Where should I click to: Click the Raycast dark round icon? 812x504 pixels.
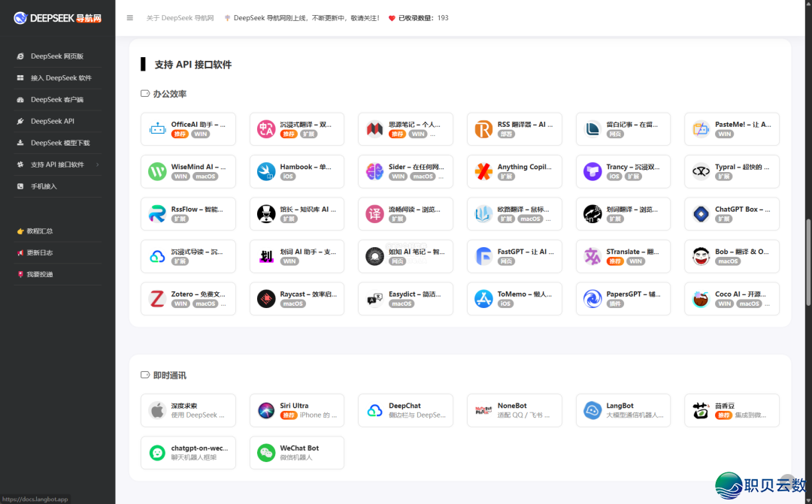(266, 299)
